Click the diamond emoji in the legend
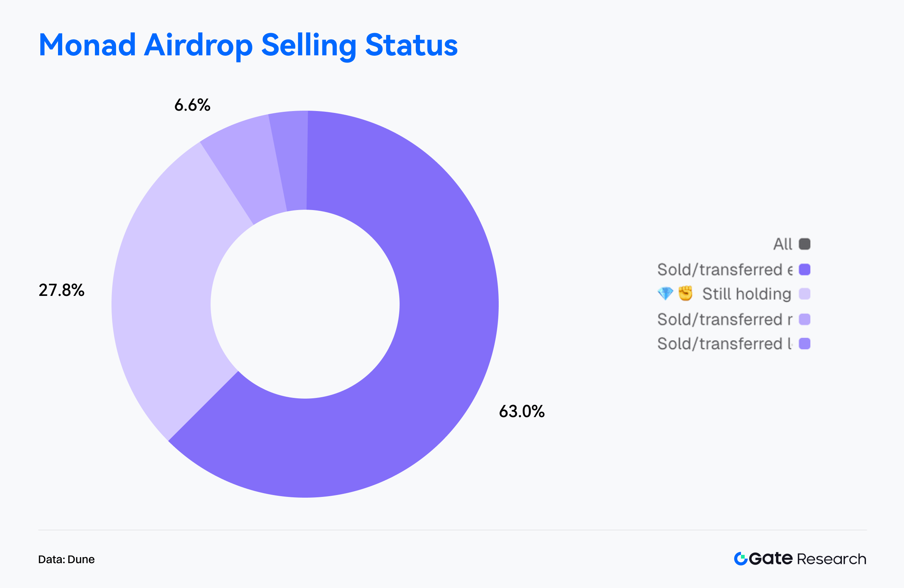The width and height of the screenshot is (904, 588). [665, 293]
